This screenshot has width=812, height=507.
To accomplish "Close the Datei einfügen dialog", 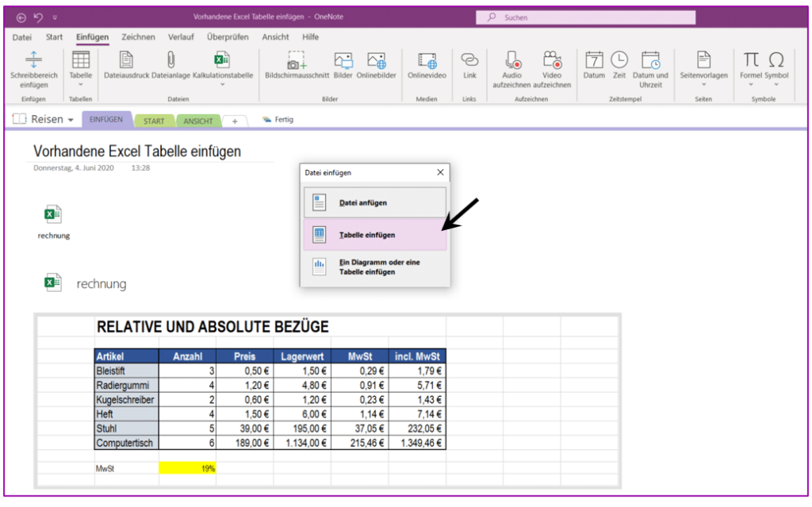I will pos(440,172).
